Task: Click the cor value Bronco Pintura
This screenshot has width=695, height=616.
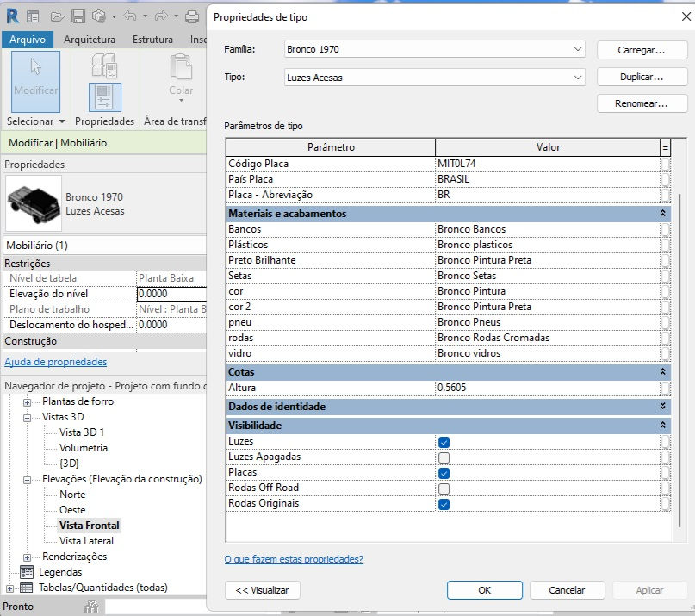Action: coord(471,291)
